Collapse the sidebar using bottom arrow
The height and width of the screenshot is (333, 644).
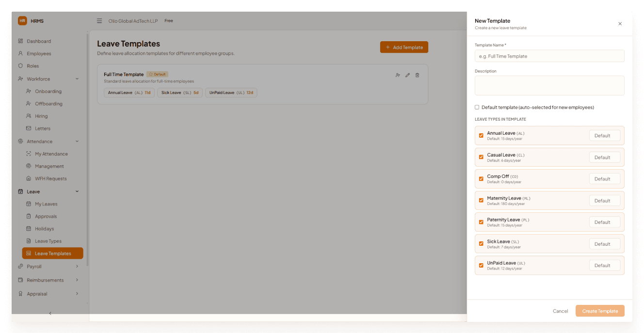point(50,313)
